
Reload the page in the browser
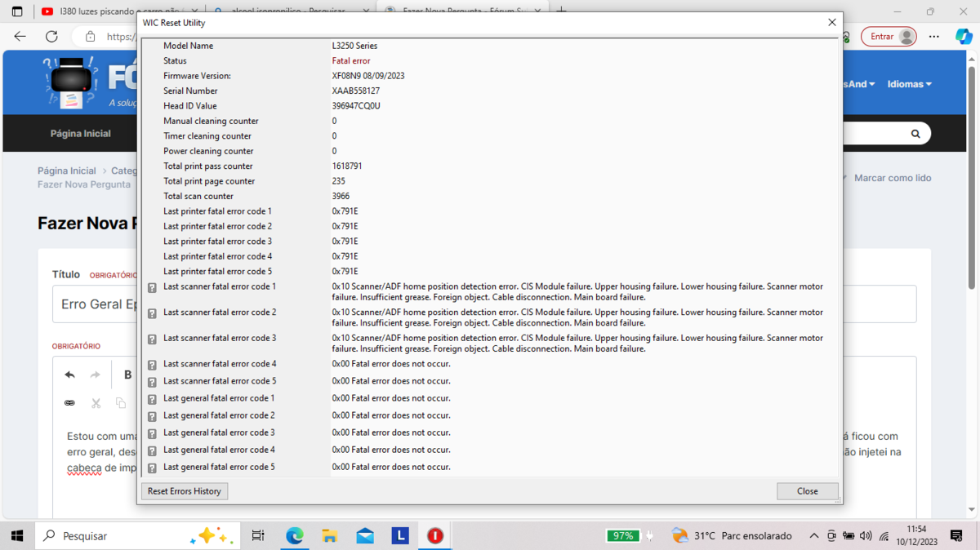point(51,37)
